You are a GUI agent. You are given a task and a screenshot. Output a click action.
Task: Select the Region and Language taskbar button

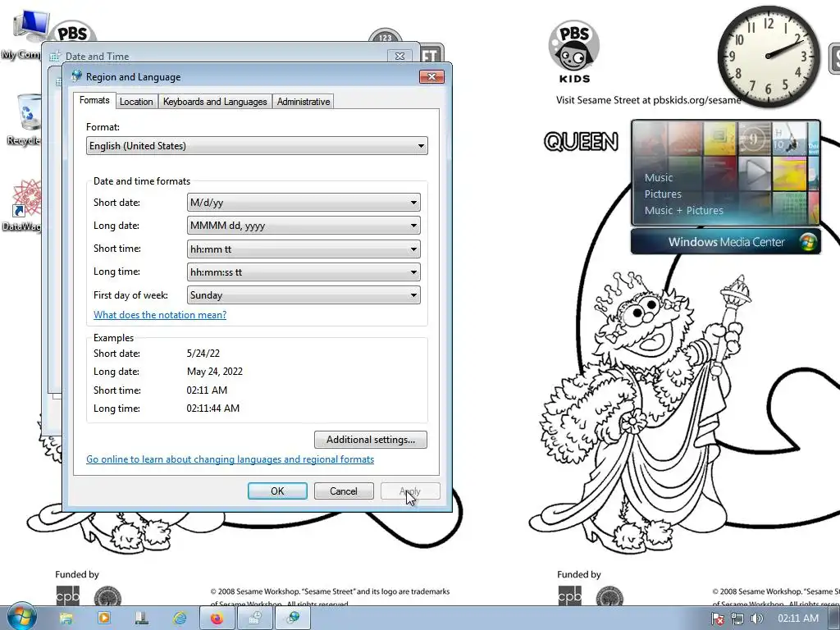pos(293,619)
